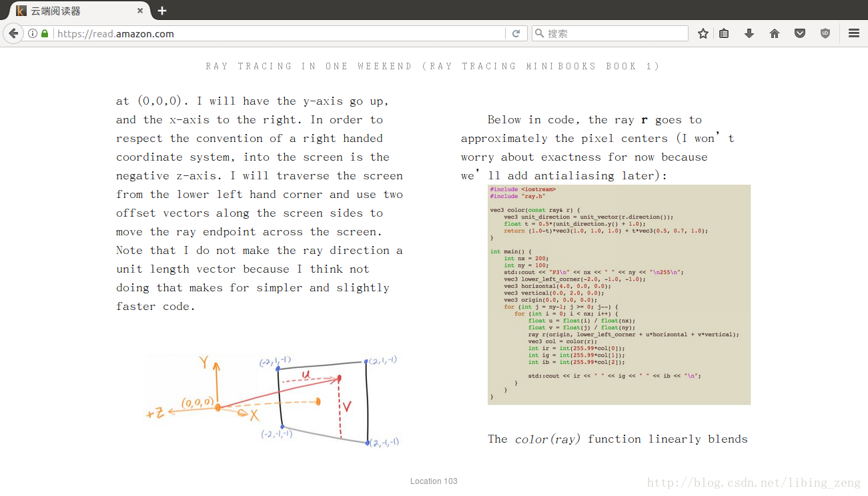The image size is (868, 496).
Task: Click the text 'Below in code, the ray r goes to'
Action: click(594, 120)
